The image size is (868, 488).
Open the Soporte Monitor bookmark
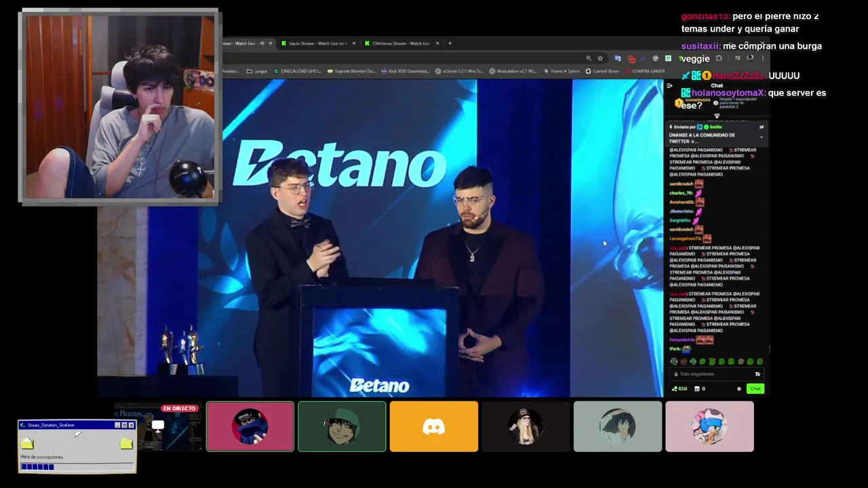351,71
